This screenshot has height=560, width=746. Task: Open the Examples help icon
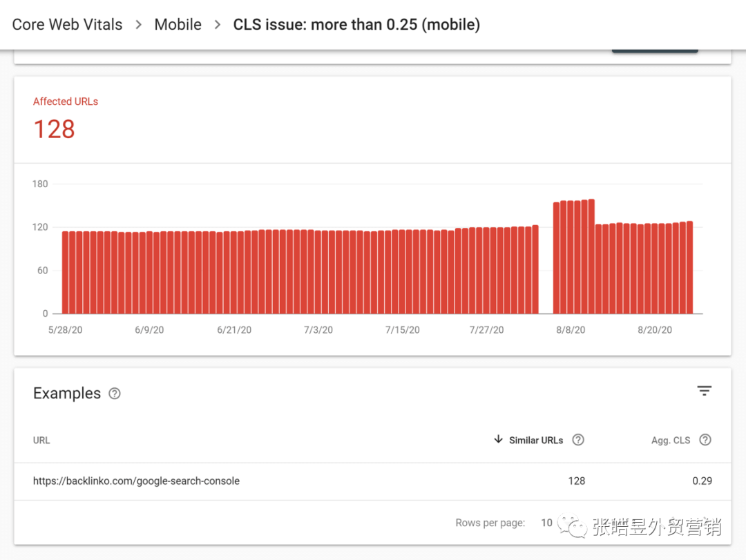114,394
